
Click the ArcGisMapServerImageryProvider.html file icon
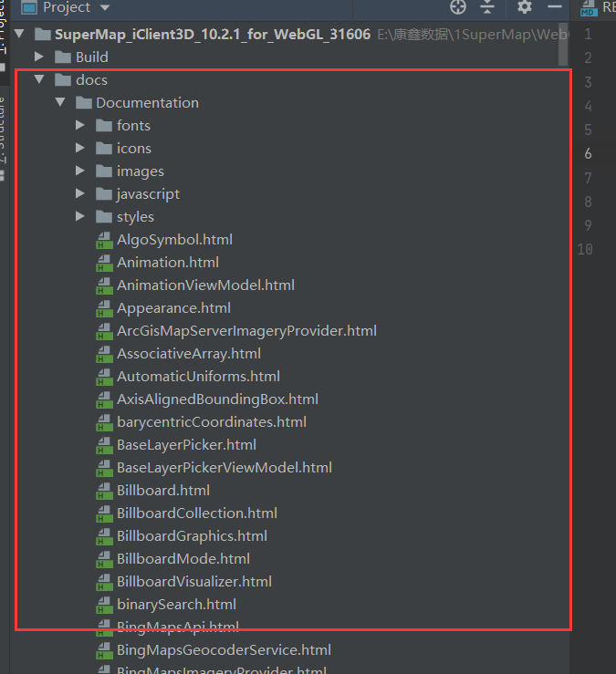click(x=104, y=331)
